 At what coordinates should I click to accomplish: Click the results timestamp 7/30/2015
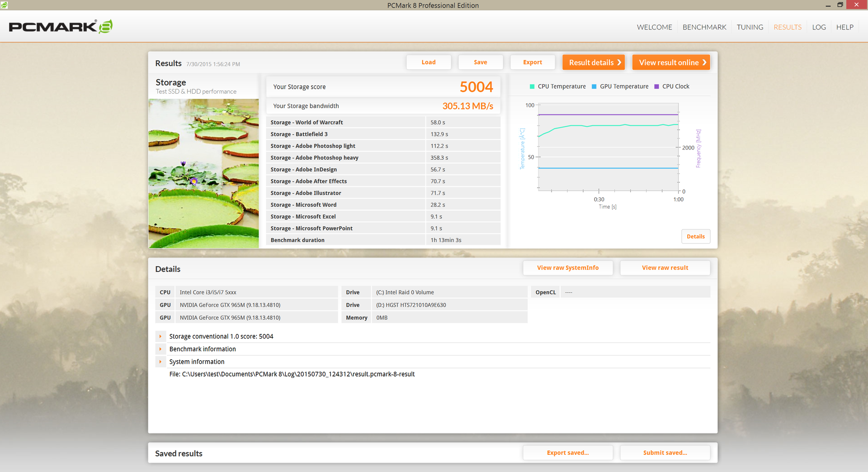tap(213, 64)
